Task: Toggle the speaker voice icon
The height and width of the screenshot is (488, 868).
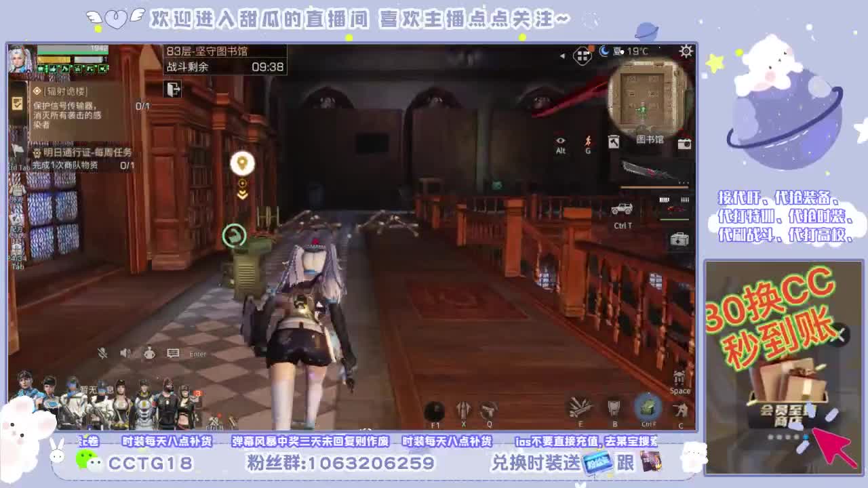Action: pos(125,353)
